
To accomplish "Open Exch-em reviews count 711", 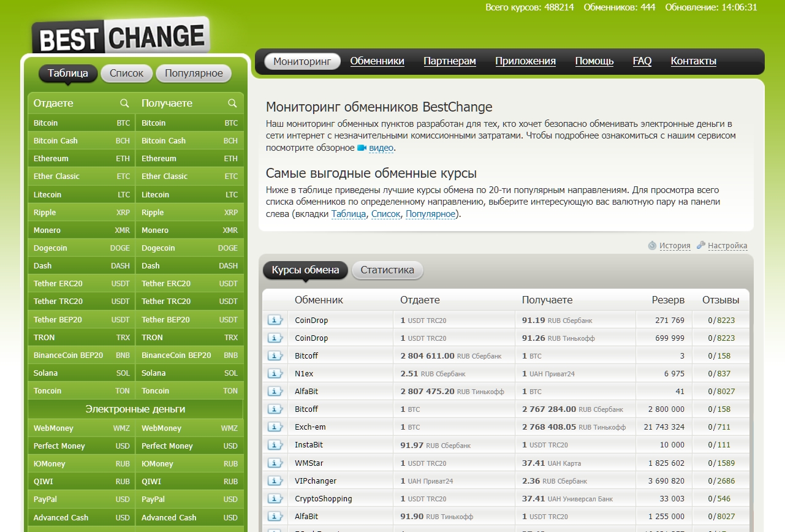I will (x=724, y=427).
